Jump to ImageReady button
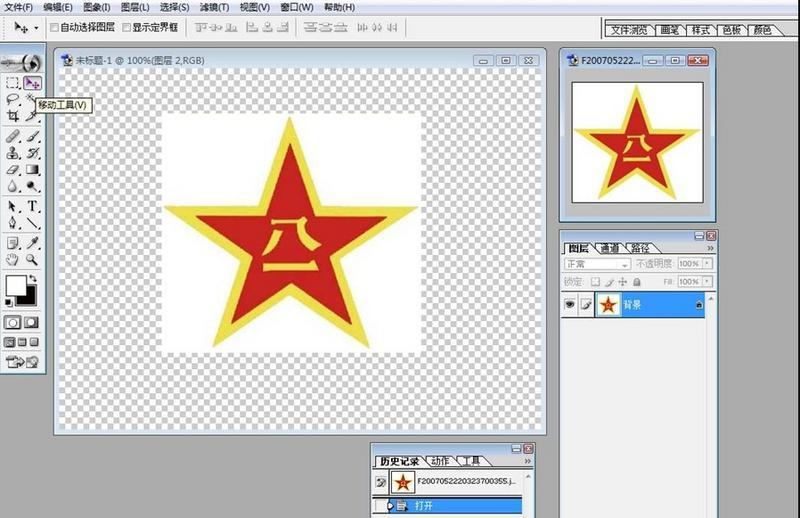The width and height of the screenshot is (800, 518). 22,362
